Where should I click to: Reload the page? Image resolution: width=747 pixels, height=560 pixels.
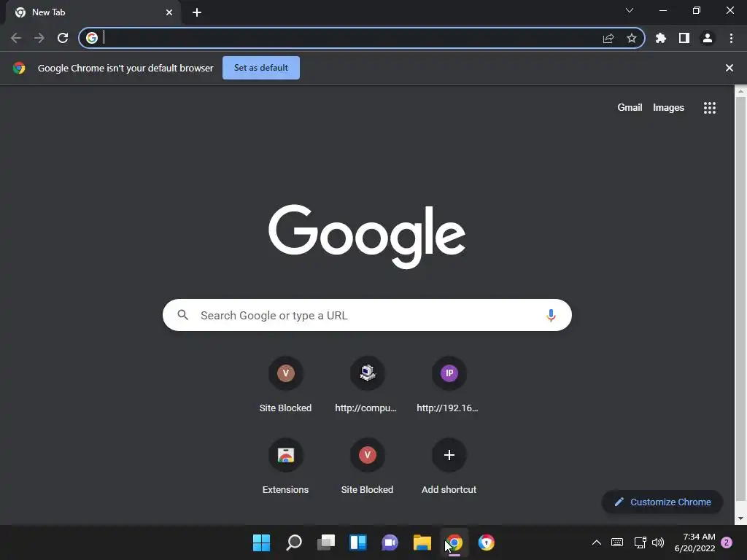63,38
